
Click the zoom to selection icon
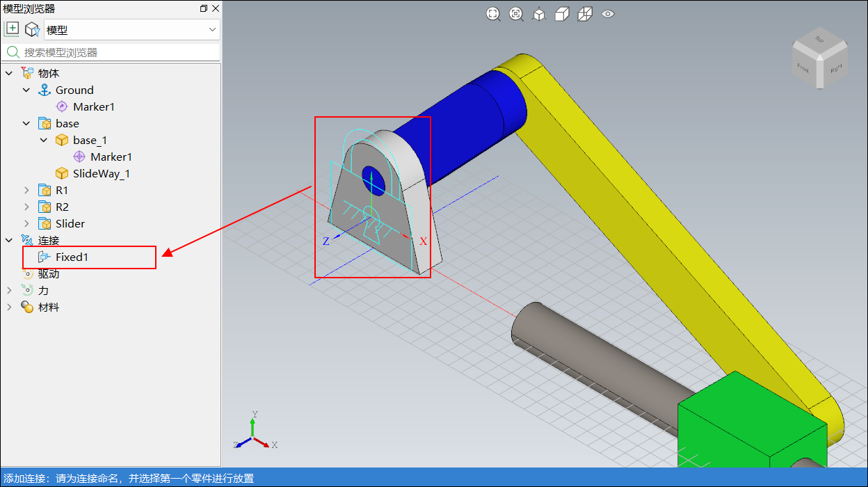pos(516,14)
